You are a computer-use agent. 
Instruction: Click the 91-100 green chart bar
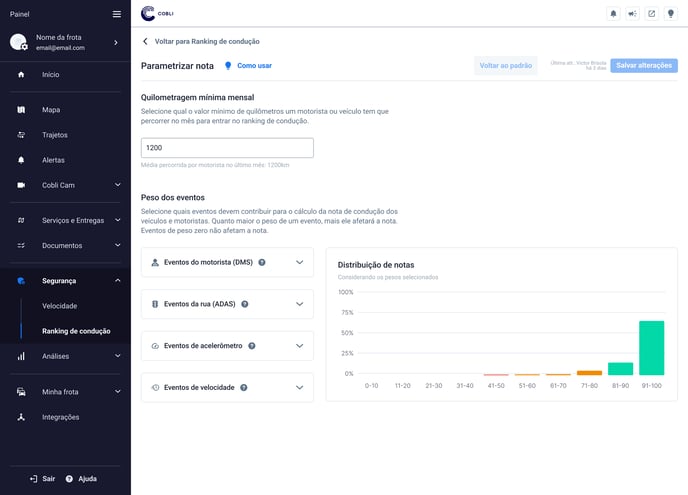(652, 348)
